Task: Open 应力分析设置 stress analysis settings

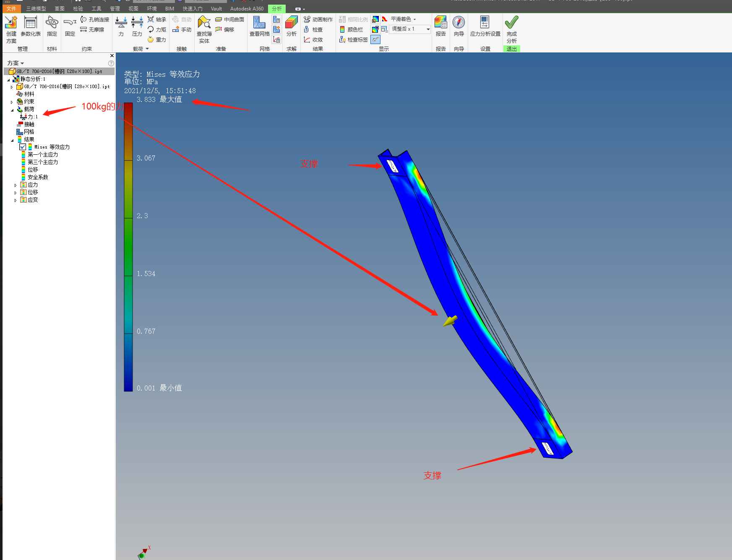Action: point(485,26)
